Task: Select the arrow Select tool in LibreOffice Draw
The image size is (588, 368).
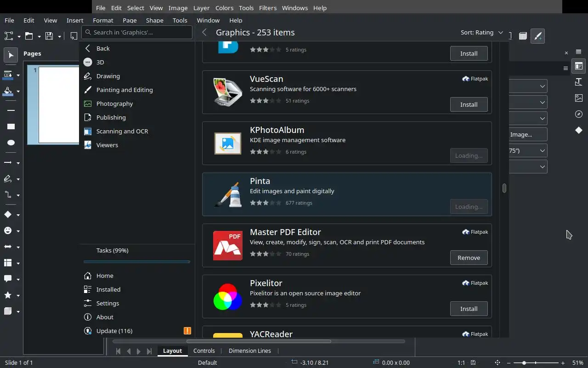Action: tap(11, 55)
